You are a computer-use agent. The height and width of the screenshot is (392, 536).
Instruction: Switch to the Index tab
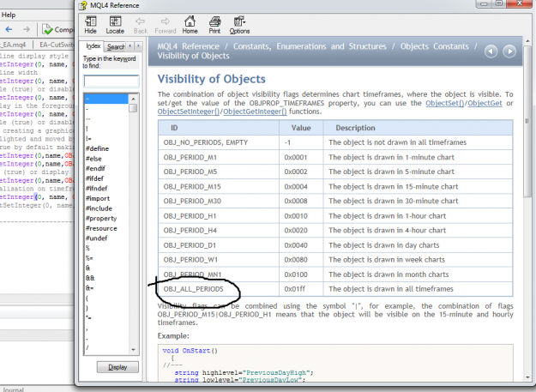point(93,45)
